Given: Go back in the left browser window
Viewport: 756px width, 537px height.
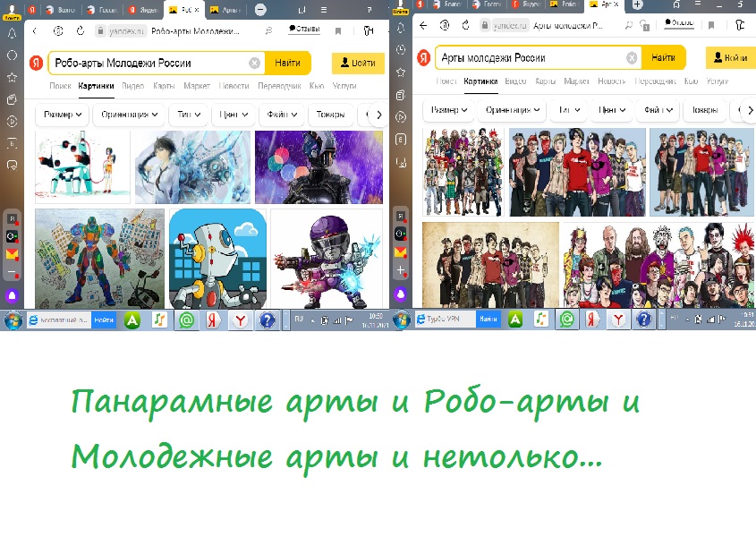Looking at the screenshot, I should pos(35,31).
